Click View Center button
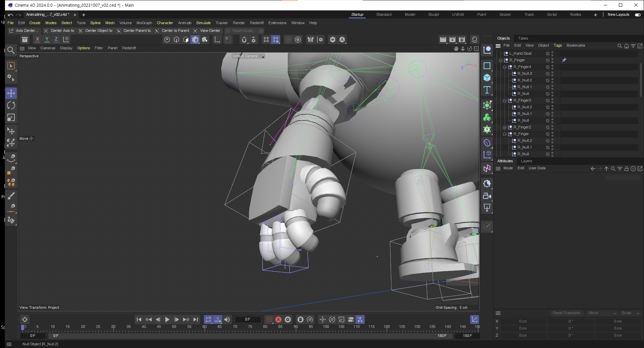 tap(207, 31)
